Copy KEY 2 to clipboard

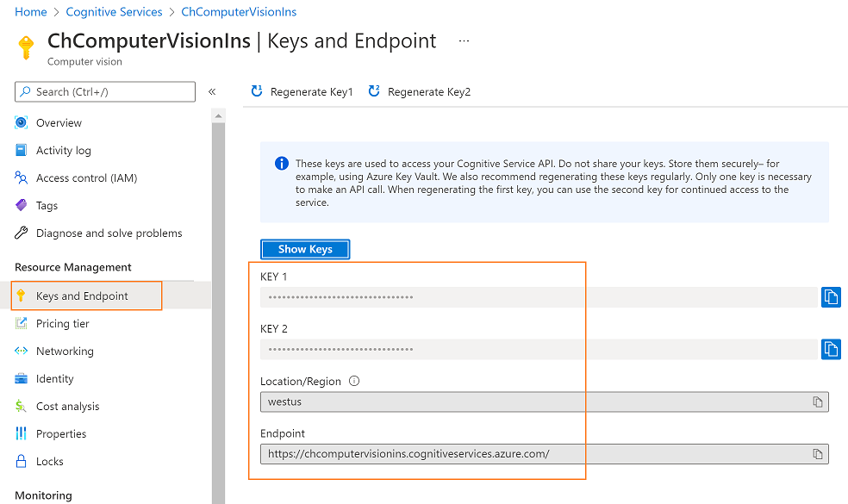pyautogui.click(x=831, y=349)
